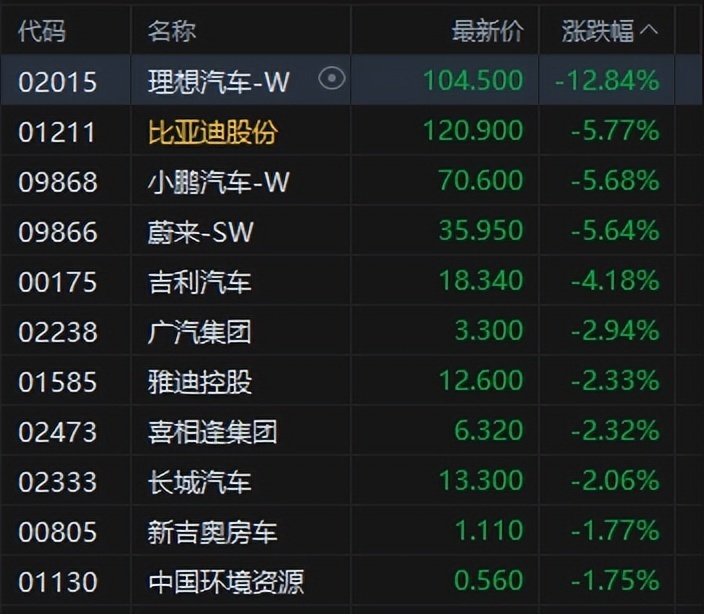Click price 35.950
The width and height of the screenshot is (704, 614).
[x=481, y=231]
